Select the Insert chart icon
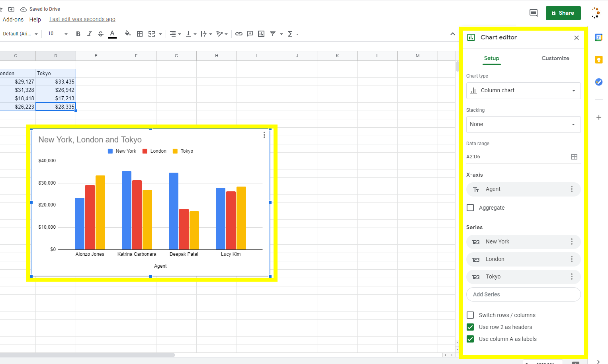The height and width of the screenshot is (364, 608). (261, 34)
